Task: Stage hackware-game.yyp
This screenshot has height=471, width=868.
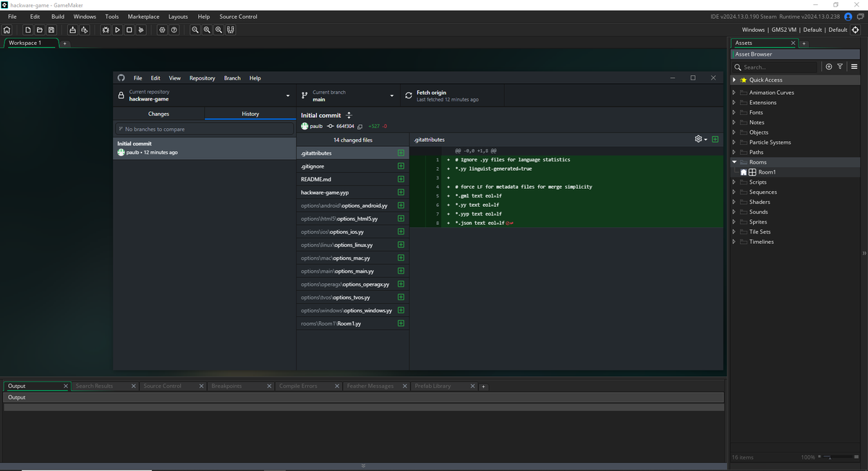Action: click(x=401, y=192)
